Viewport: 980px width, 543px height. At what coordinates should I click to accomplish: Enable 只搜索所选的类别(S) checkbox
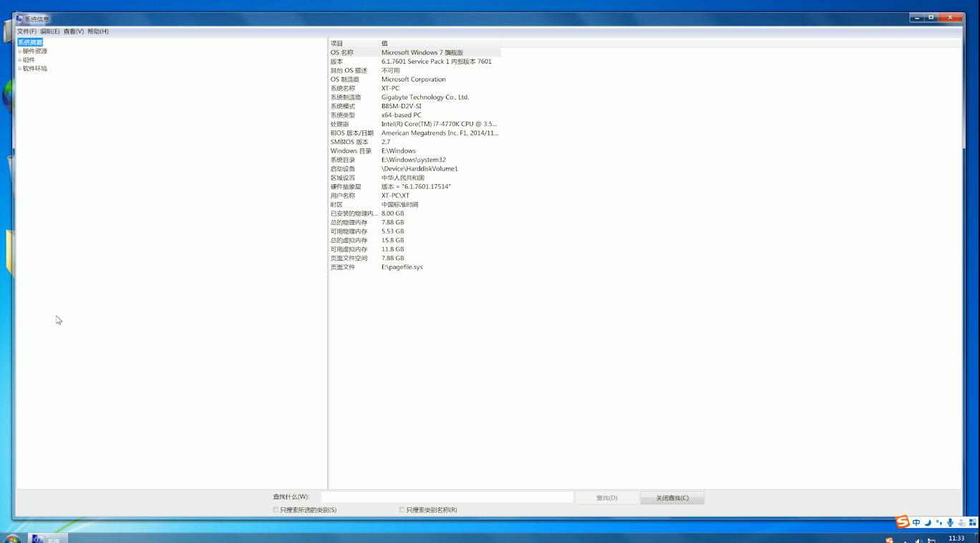pyautogui.click(x=276, y=510)
